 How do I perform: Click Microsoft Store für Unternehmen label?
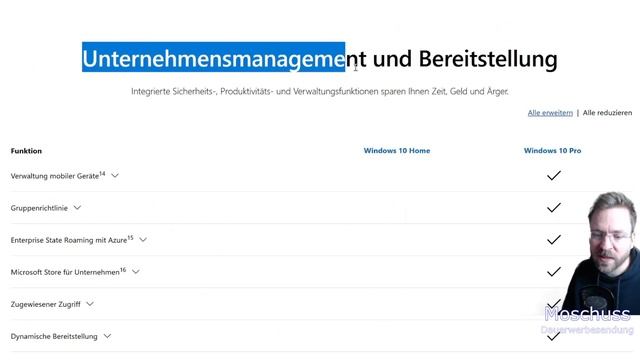pos(68,272)
